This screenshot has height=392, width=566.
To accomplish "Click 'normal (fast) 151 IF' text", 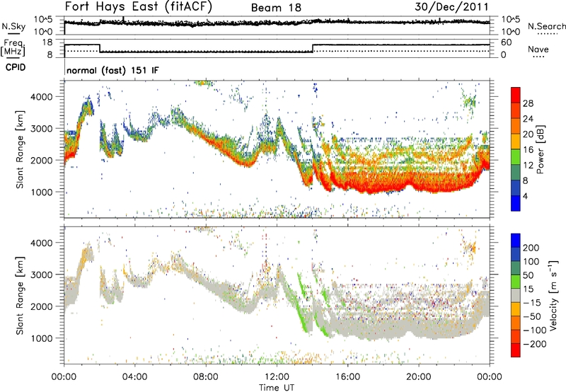I will coord(112,70).
